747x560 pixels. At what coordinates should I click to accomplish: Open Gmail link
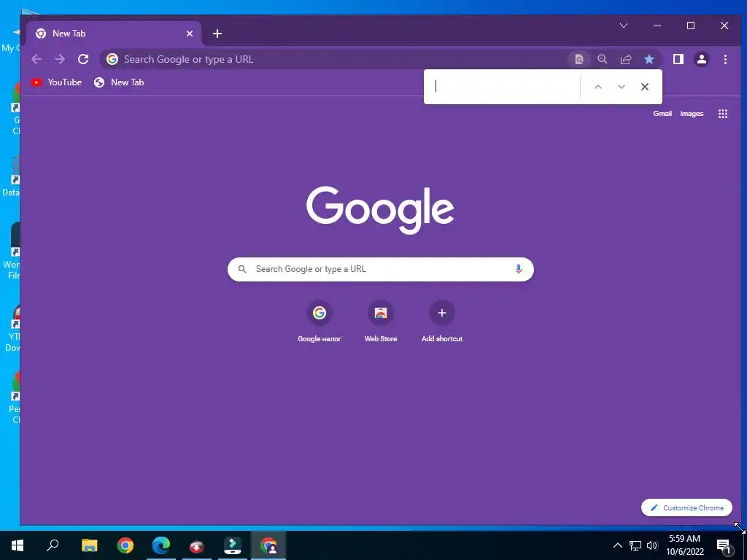(x=662, y=113)
